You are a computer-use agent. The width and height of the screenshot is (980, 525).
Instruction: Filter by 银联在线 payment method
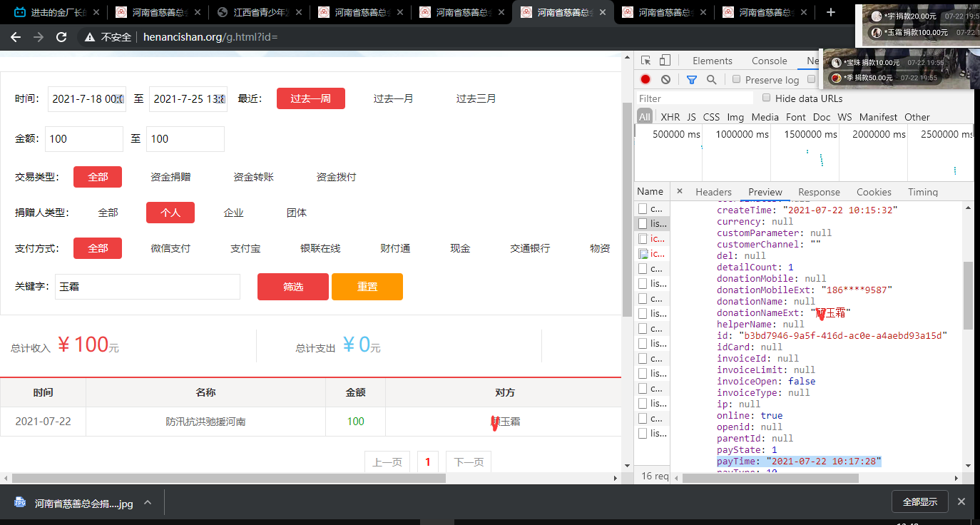tap(320, 248)
